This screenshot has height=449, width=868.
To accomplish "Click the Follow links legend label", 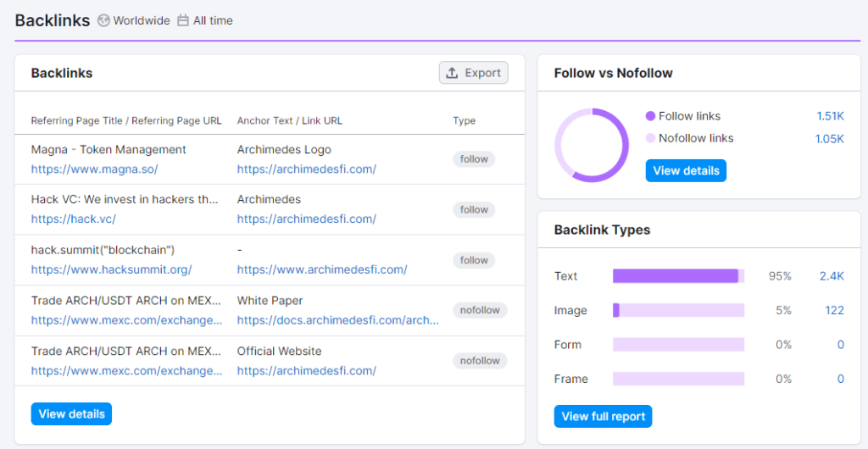I will [690, 116].
